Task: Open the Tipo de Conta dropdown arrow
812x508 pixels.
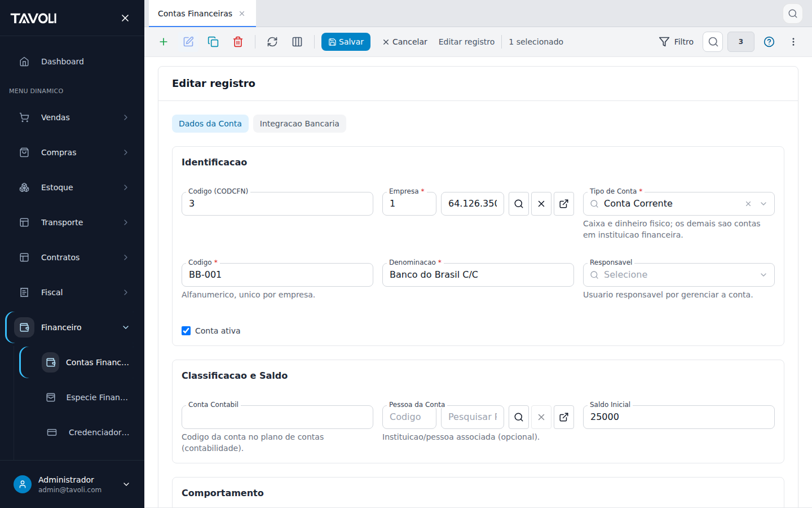Action: click(x=764, y=204)
